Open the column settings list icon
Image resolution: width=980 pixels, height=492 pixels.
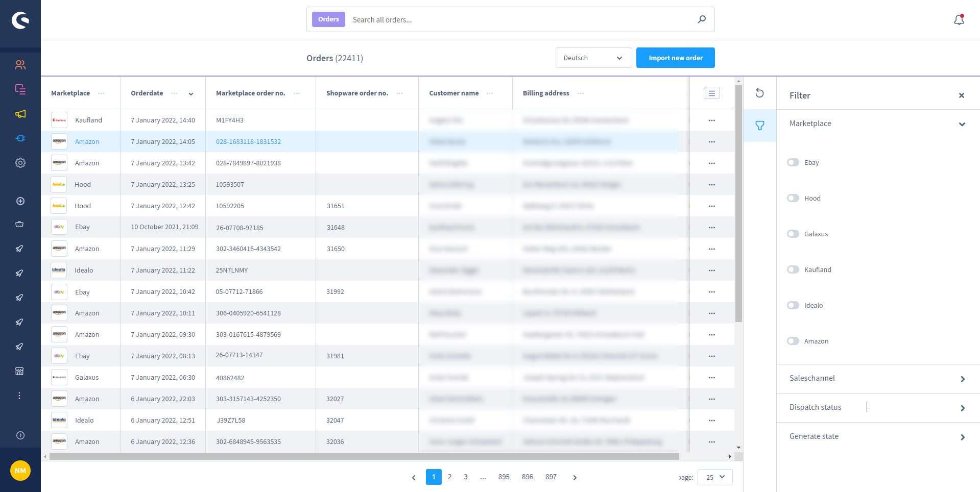click(x=712, y=93)
